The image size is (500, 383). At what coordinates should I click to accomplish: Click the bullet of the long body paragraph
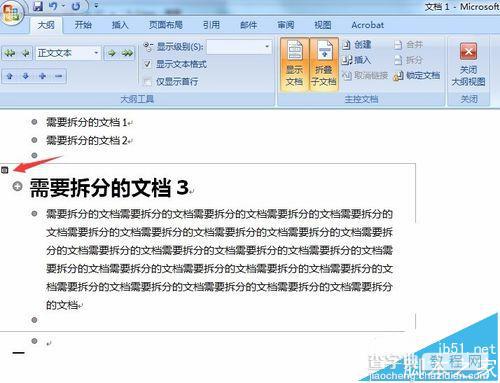point(34,213)
